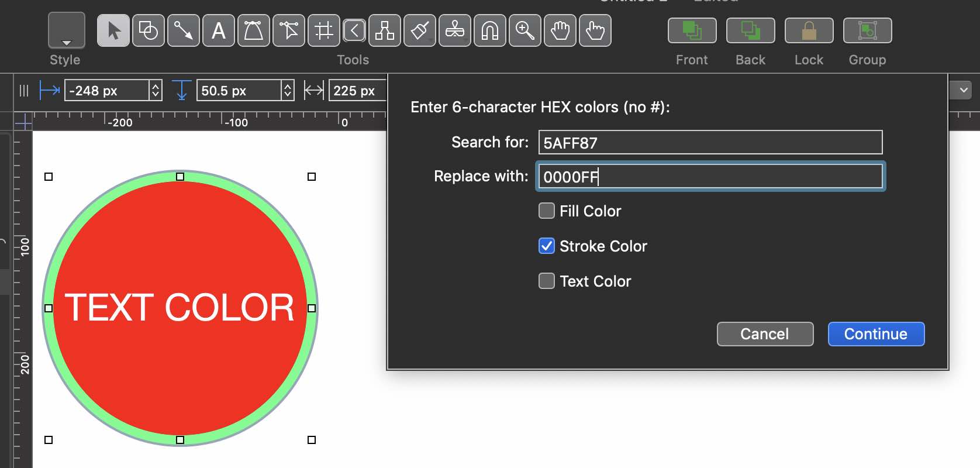The height and width of the screenshot is (468, 980).
Task: Select the Text tool
Action: pyautogui.click(x=219, y=30)
